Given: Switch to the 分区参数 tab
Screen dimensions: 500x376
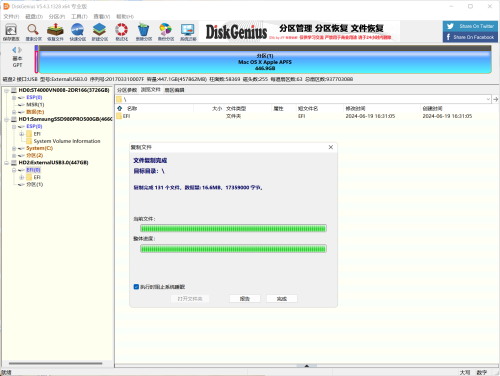Looking at the screenshot, I should pos(127,90).
